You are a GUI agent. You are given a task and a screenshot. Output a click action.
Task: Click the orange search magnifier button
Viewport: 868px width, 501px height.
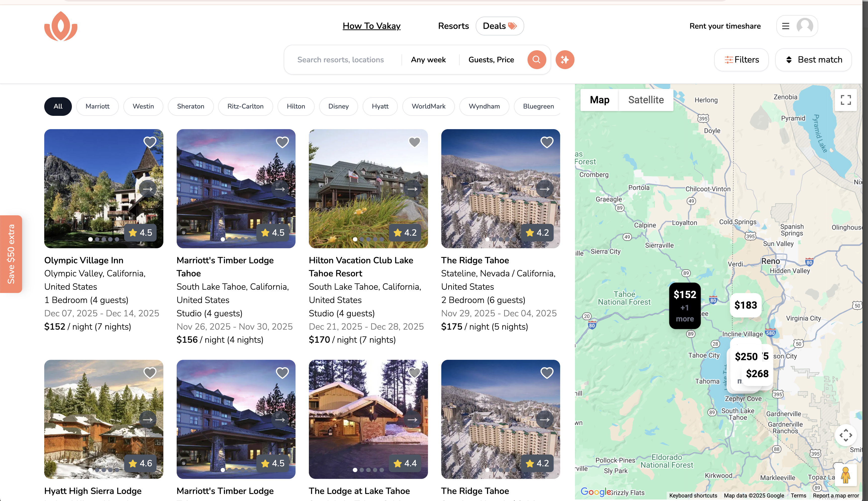pos(536,60)
